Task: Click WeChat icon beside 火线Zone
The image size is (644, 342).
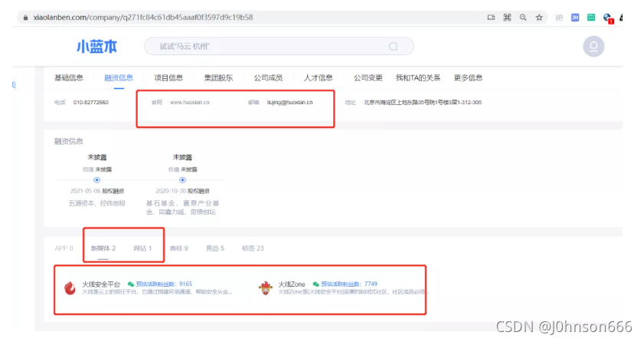Action: [x=315, y=284]
